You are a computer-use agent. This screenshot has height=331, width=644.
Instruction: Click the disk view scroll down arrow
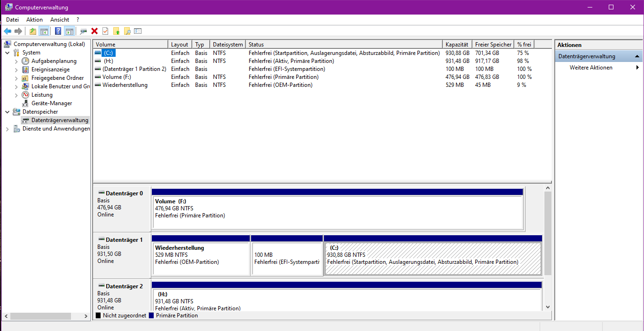click(548, 307)
